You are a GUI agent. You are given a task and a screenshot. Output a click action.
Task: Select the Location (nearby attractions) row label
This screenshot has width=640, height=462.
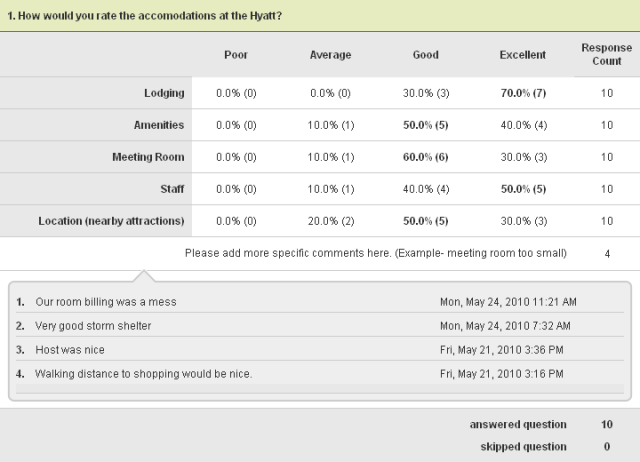(x=111, y=221)
